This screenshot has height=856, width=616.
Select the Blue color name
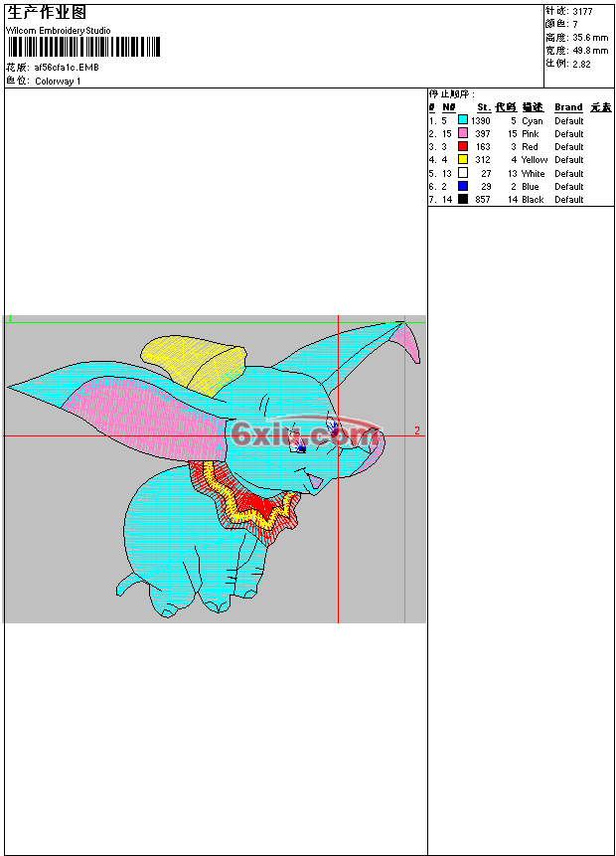tap(531, 187)
